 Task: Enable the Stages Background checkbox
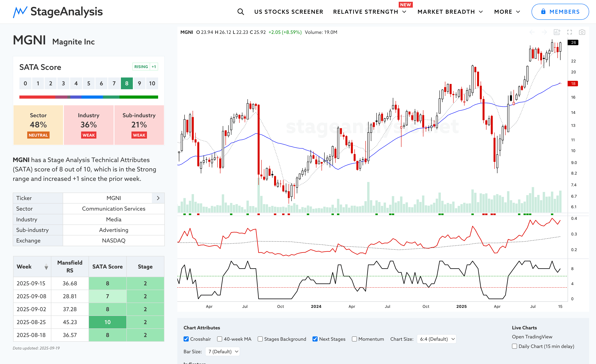pos(260,339)
